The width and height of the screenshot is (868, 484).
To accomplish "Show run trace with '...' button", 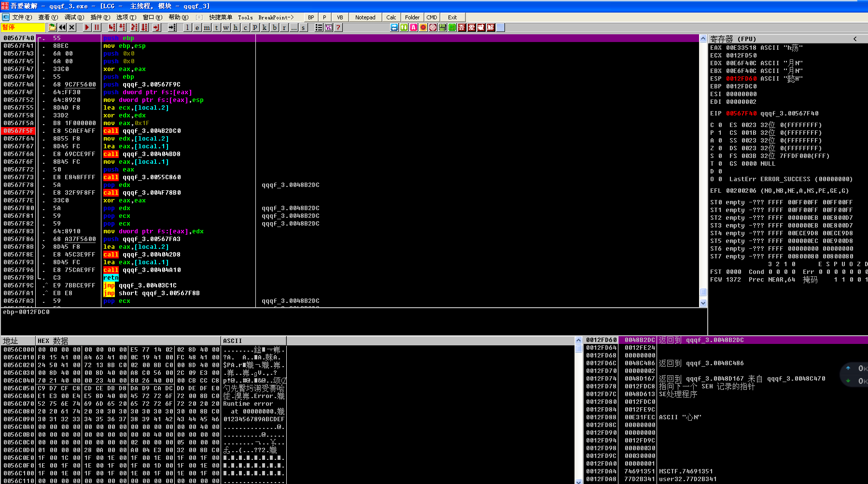I will pyautogui.click(x=294, y=28).
